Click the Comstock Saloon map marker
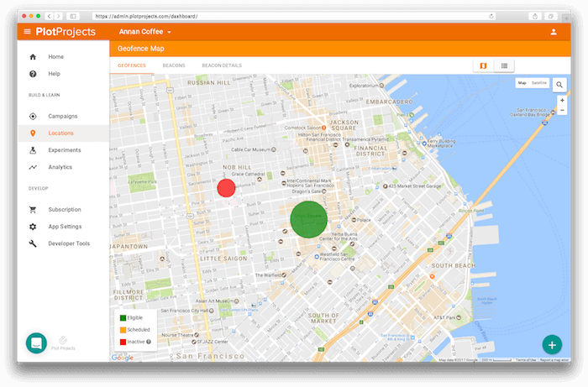This screenshot has width=588, height=387. coord(324,128)
